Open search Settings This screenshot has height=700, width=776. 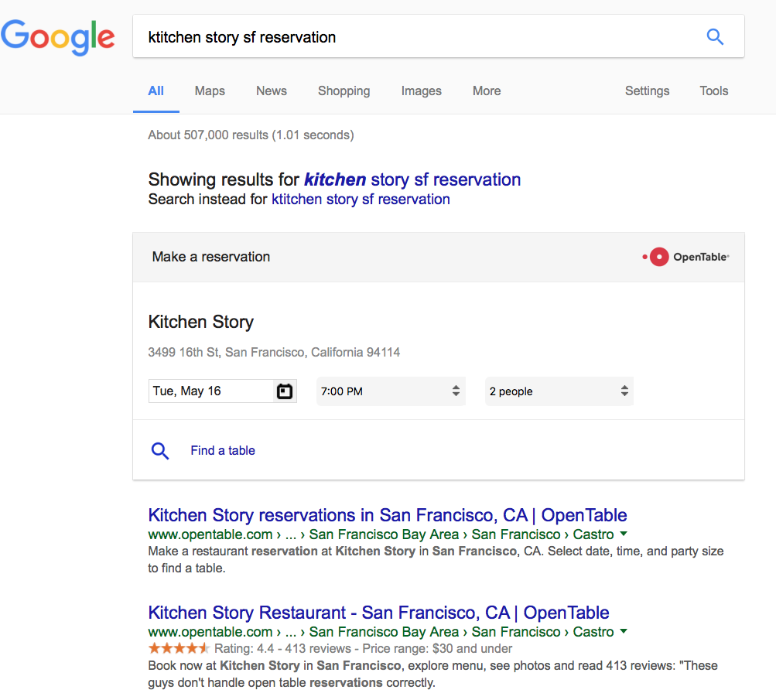[x=647, y=91]
